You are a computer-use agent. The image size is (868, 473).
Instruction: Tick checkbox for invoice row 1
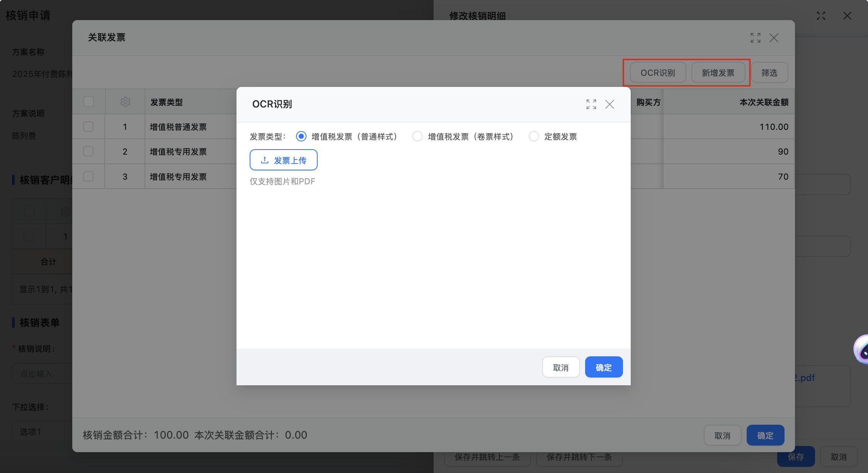pyautogui.click(x=89, y=127)
